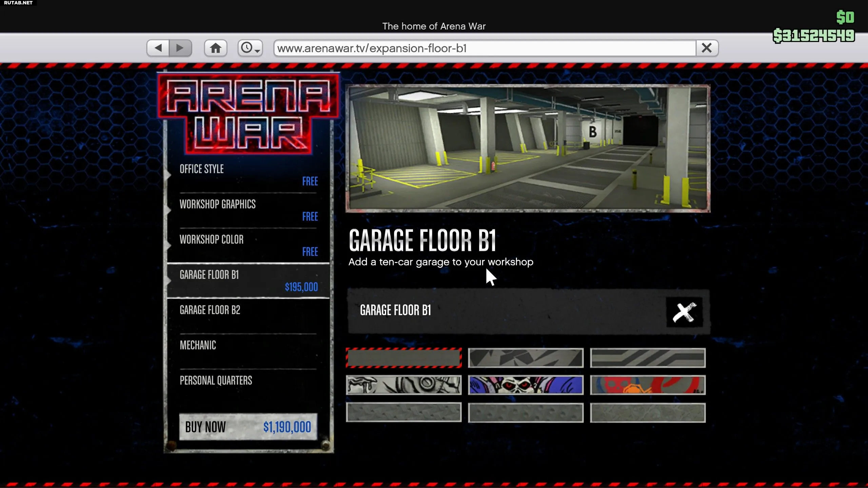Go to the browser home page
Image resolution: width=868 pixels, height=488 pixels.
(215, 48)
